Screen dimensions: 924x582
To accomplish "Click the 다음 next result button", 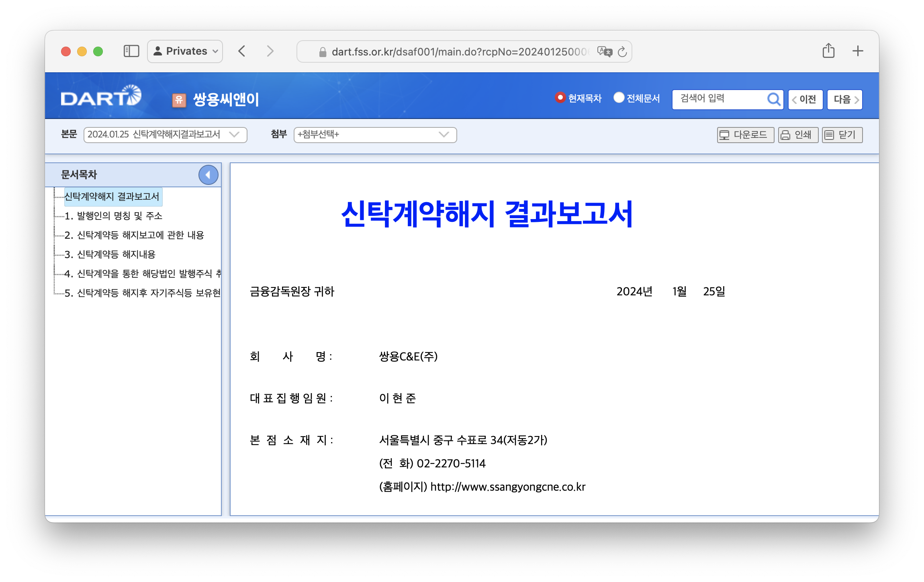I will pos(845,99).
